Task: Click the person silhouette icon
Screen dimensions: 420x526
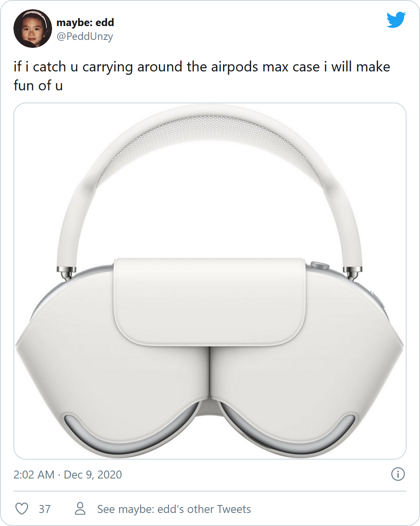Action: point(80,509)
